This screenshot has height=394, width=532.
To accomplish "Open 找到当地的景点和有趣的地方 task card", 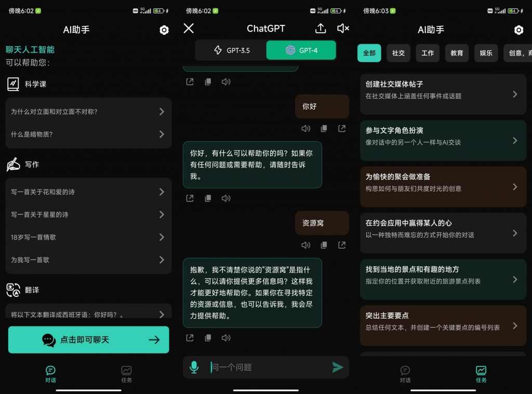I will click(443, 279).
